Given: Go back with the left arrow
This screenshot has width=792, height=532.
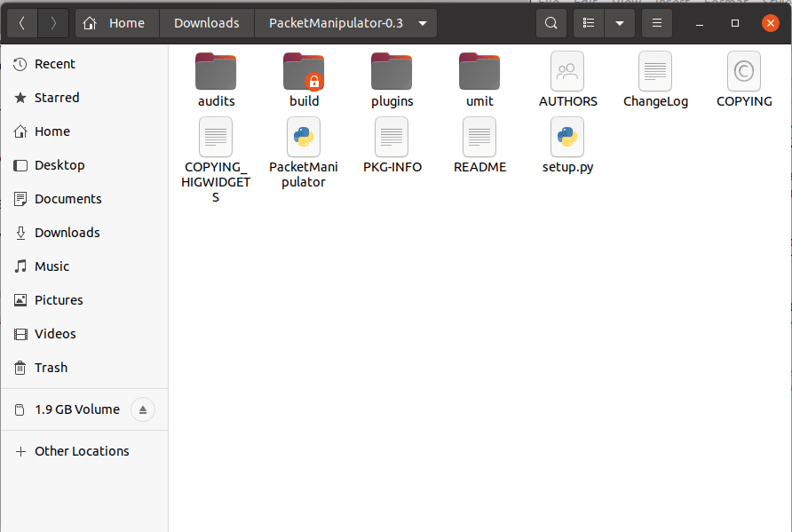Looking at the screenshot, I should click(22, 23).
